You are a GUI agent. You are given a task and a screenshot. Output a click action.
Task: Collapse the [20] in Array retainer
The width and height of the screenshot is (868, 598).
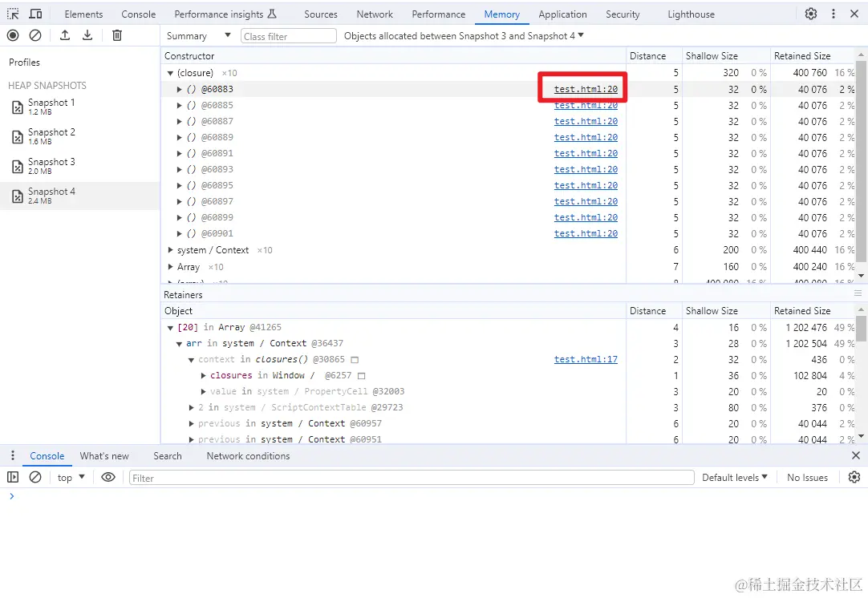click(x=171, y=328)
